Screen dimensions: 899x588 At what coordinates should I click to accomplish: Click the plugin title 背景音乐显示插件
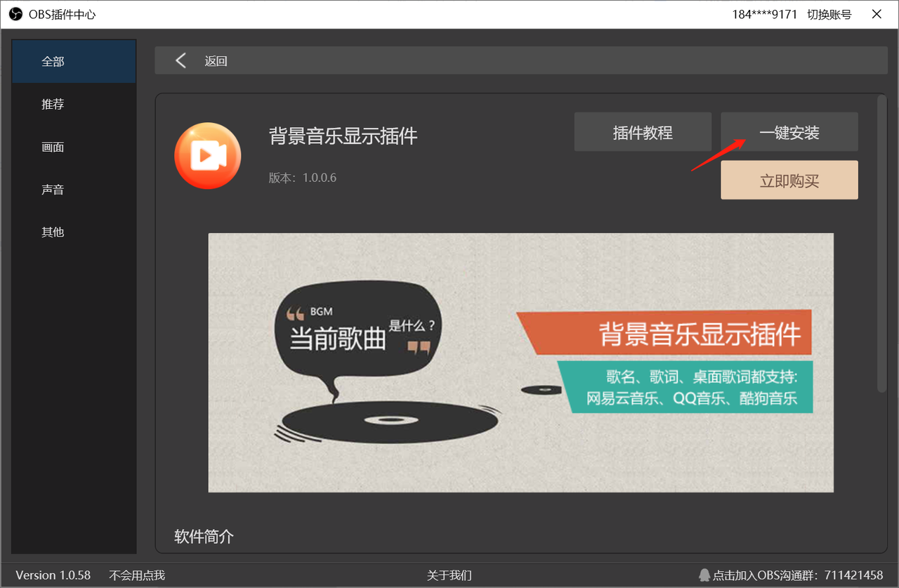[343, 136]
